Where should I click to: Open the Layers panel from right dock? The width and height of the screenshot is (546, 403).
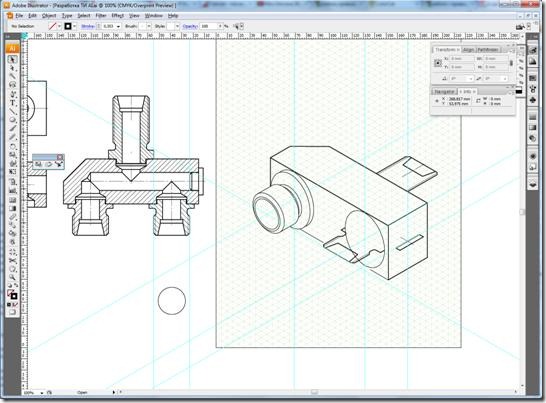(x=532, y=184)
